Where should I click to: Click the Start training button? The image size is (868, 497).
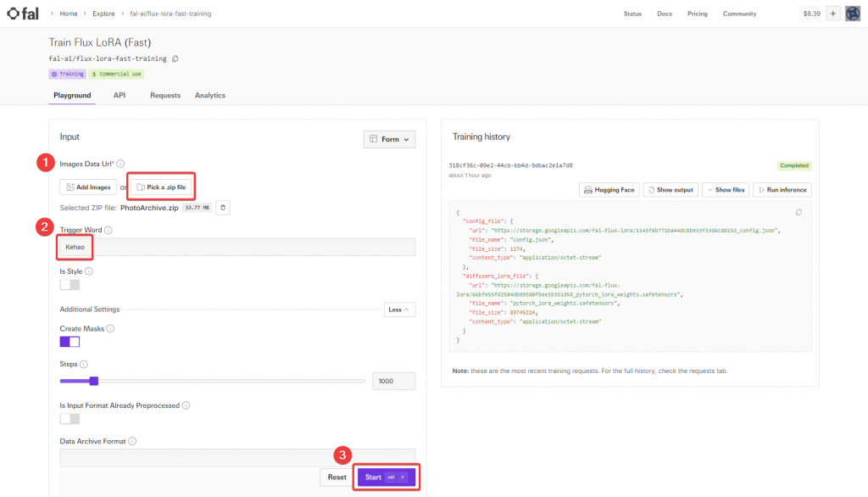tap(387, 477)
